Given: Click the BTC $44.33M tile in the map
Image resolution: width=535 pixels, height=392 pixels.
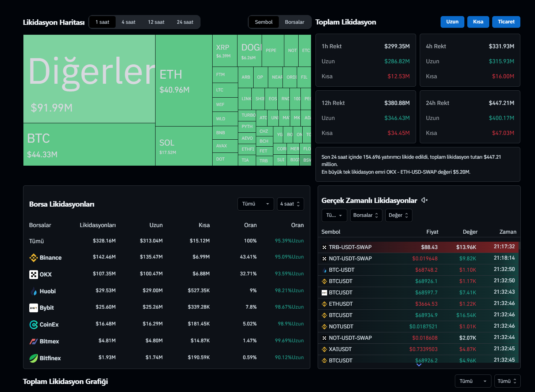Looking at the screenshot, I should (x=89, y=144).
